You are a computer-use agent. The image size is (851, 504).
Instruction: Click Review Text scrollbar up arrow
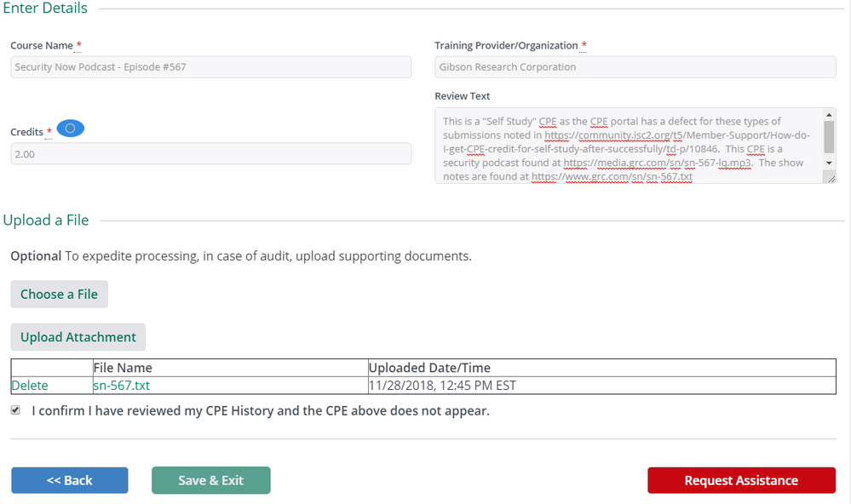(x=830, y=114)
